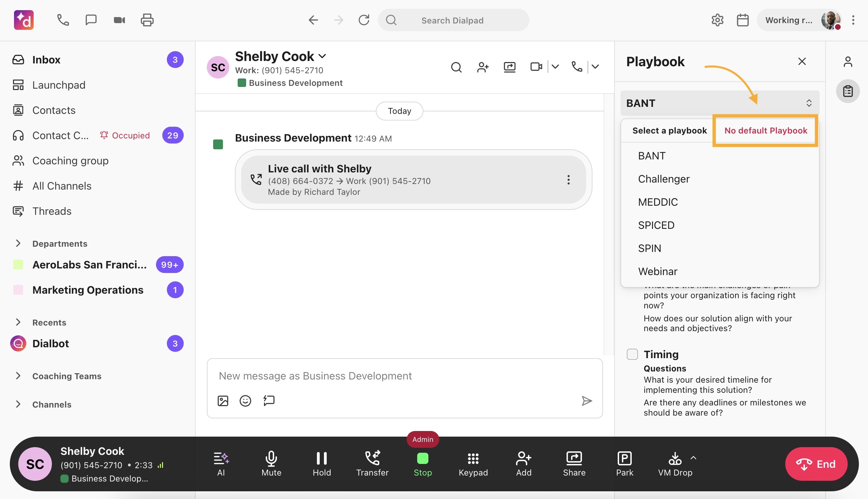Open Contacts in sidebar

[x=97, y=110]
